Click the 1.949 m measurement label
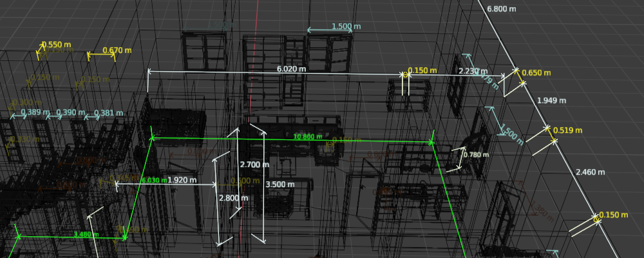This screenshot has height=258, width=644. click(x=551, y=101)
